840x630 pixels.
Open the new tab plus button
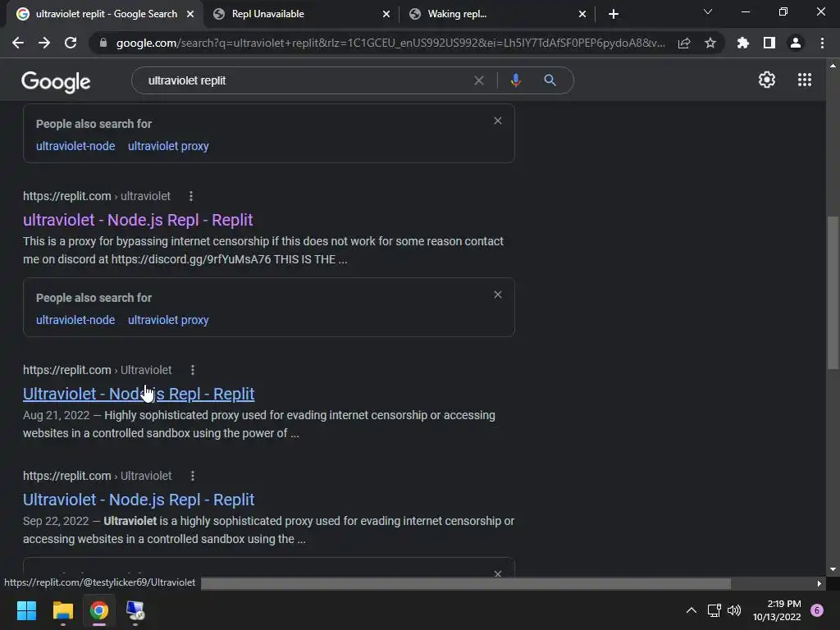point(614,14)
